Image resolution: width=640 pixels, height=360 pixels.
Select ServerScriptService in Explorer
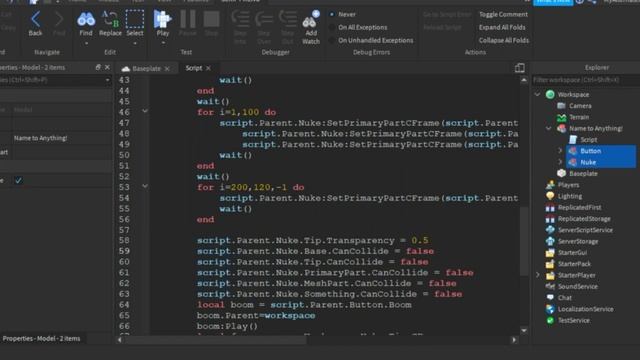[x=585, y=230]
